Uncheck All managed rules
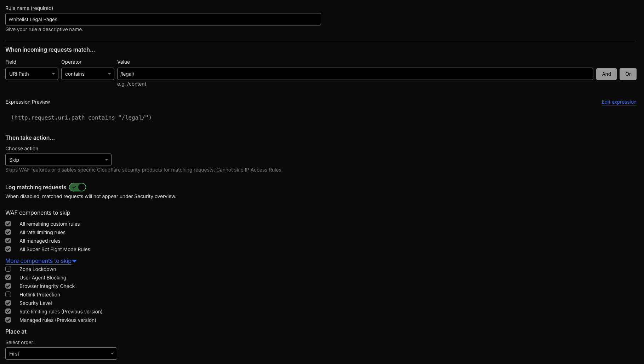This screenshot has width=644, height=364. 8,241
